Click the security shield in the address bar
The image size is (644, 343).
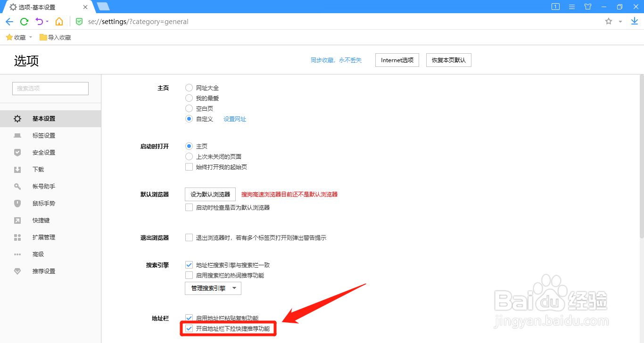(79, 21)
